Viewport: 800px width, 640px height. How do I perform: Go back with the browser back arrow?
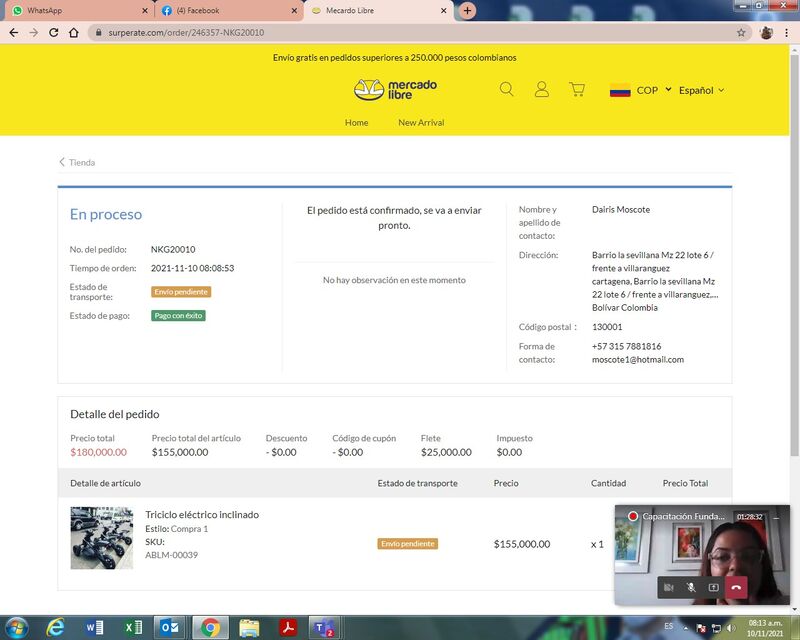[x=14, y=33]
